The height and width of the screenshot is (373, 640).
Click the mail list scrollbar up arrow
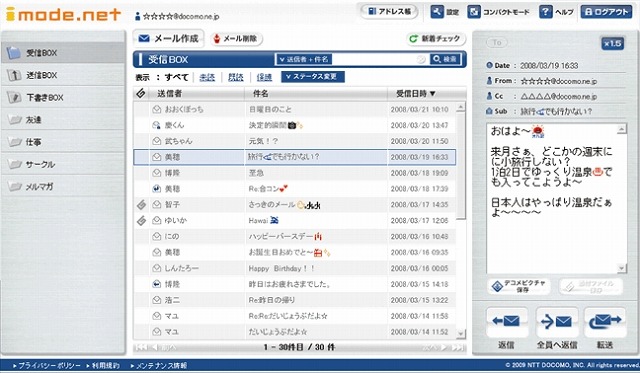click(461, 107)
